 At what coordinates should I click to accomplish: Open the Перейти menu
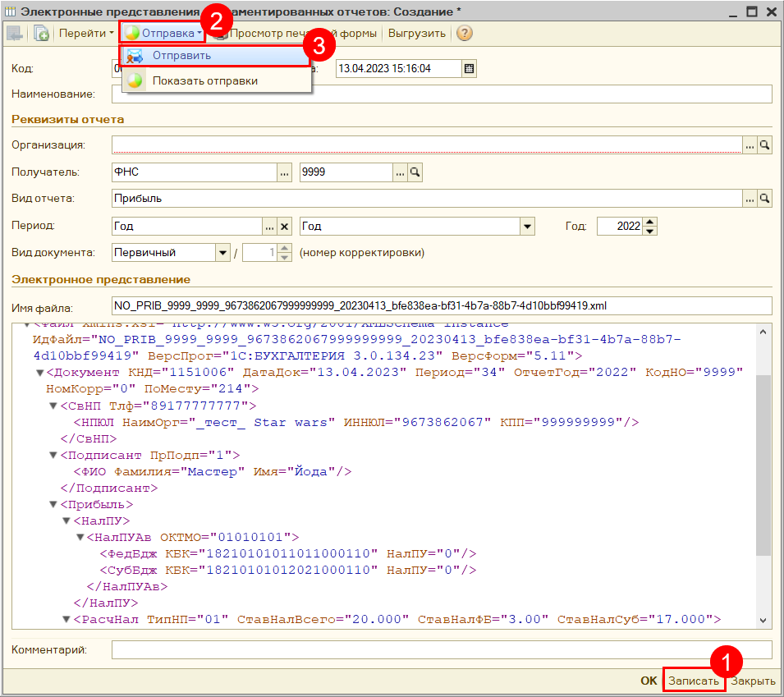tap(85, 34)
